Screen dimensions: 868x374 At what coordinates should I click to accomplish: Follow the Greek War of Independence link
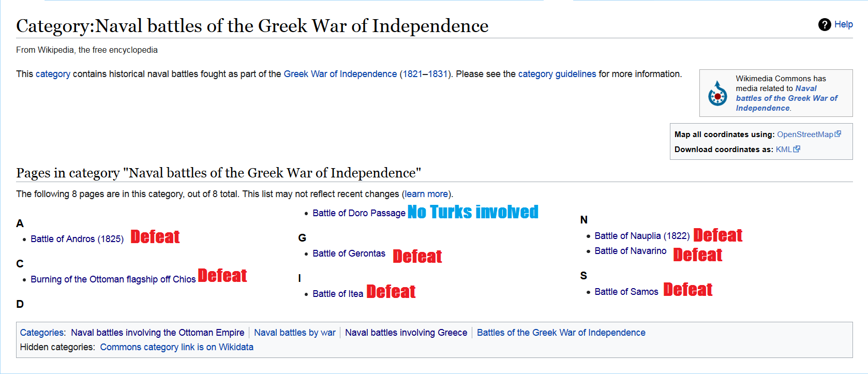click(x=340, y=74)
